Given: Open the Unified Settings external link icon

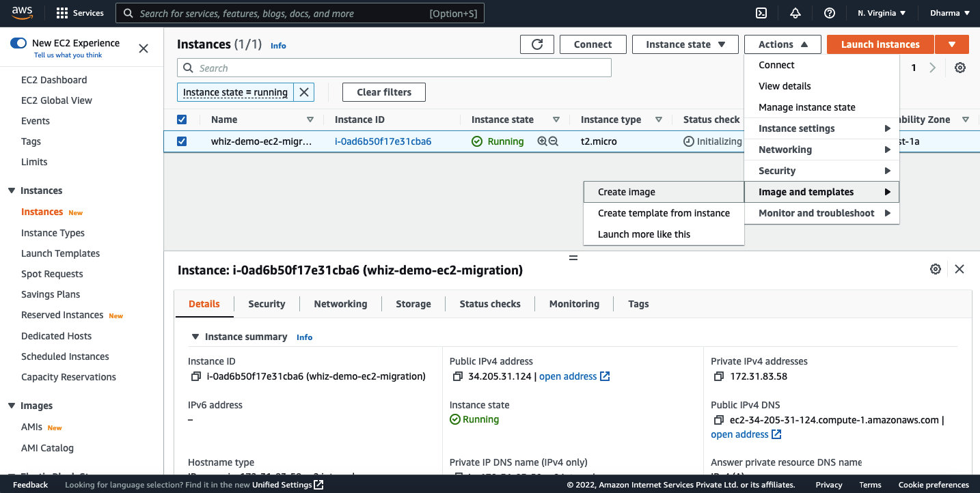Looking at the screenshot, I should pos(318,485).
